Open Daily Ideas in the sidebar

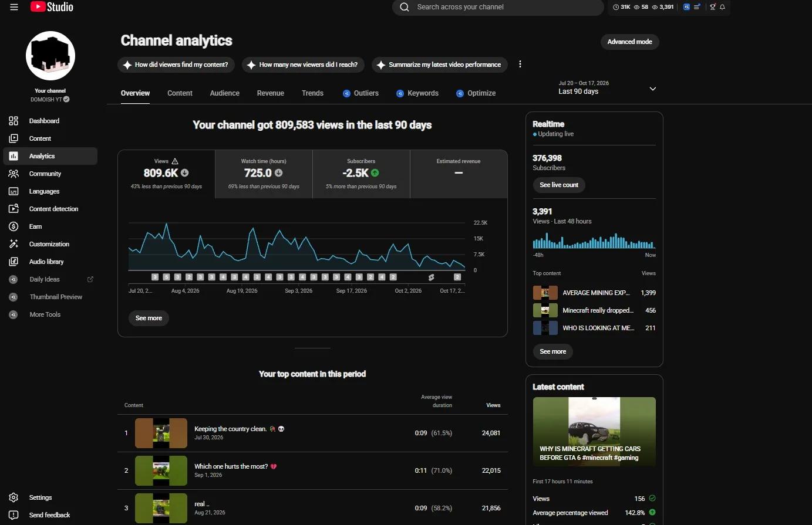pyautogui.click(x=50, y=279)
